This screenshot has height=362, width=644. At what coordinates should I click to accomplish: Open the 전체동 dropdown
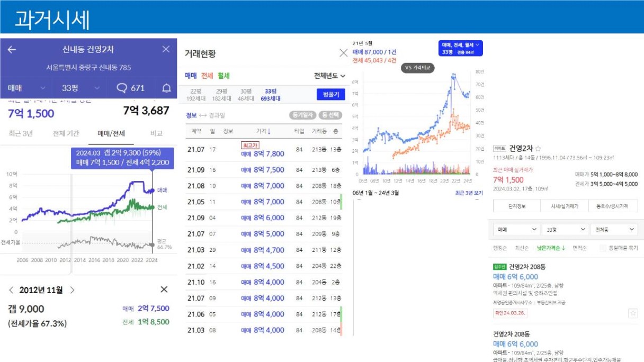tap(614, 230)
